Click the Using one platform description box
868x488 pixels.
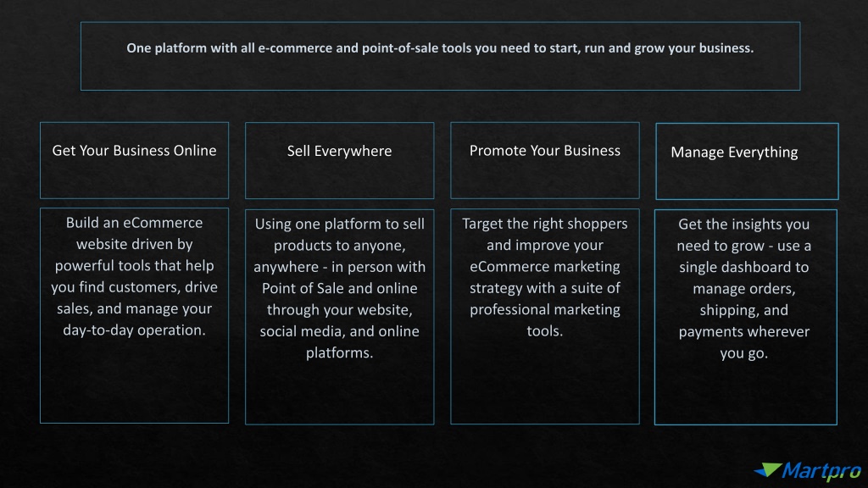339,317
